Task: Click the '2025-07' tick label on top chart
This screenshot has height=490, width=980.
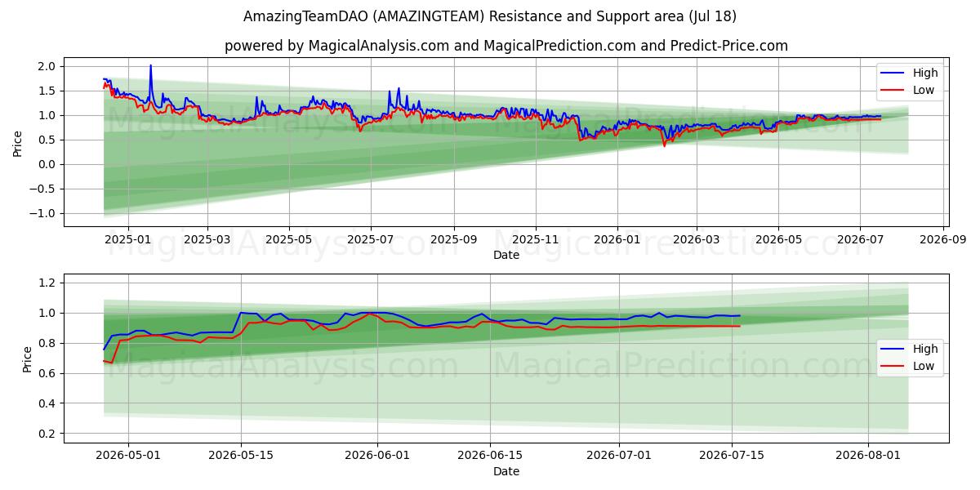Action: (371, 240)
